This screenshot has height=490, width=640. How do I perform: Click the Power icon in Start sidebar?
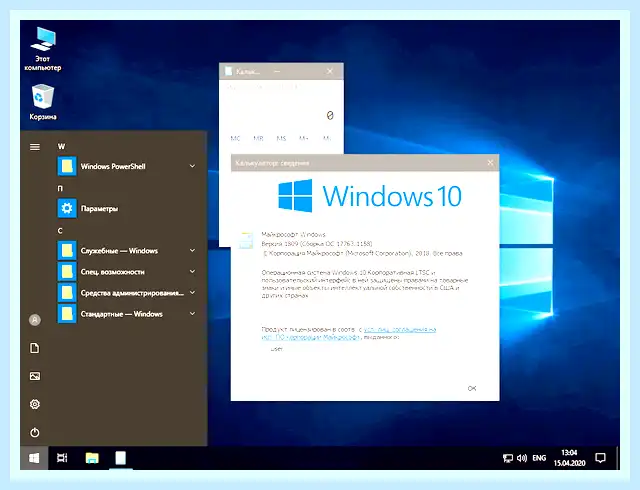tap(35, 432)
